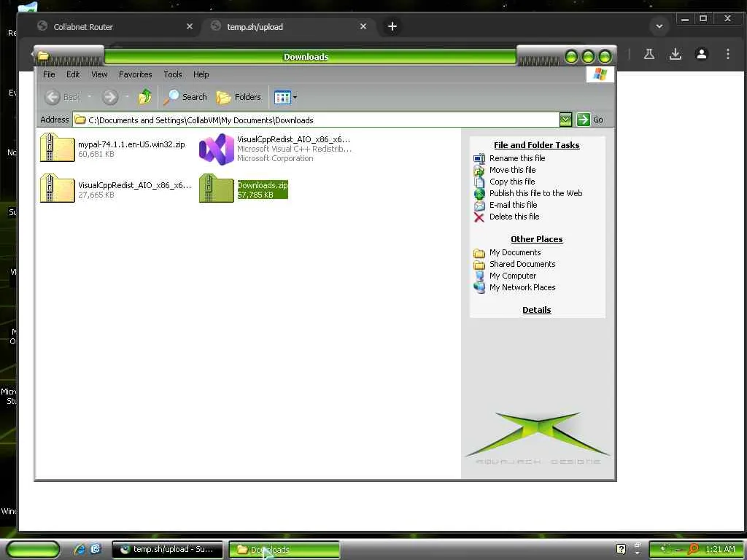
Task: Click Publish this file to the Web
Action: click(536, 193)
